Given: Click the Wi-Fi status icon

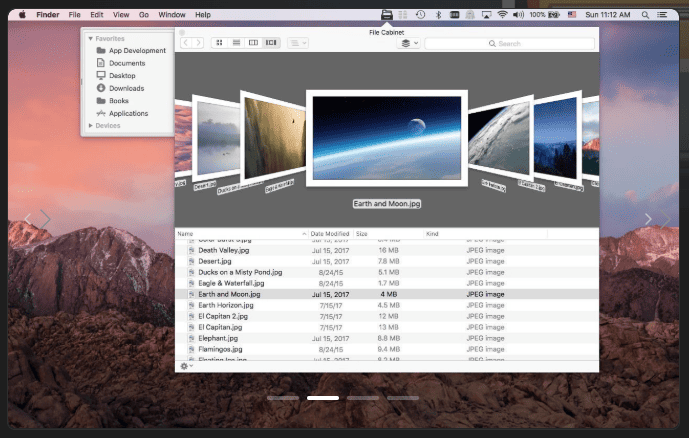Looking at the screenshot, I should coord(502,14).
